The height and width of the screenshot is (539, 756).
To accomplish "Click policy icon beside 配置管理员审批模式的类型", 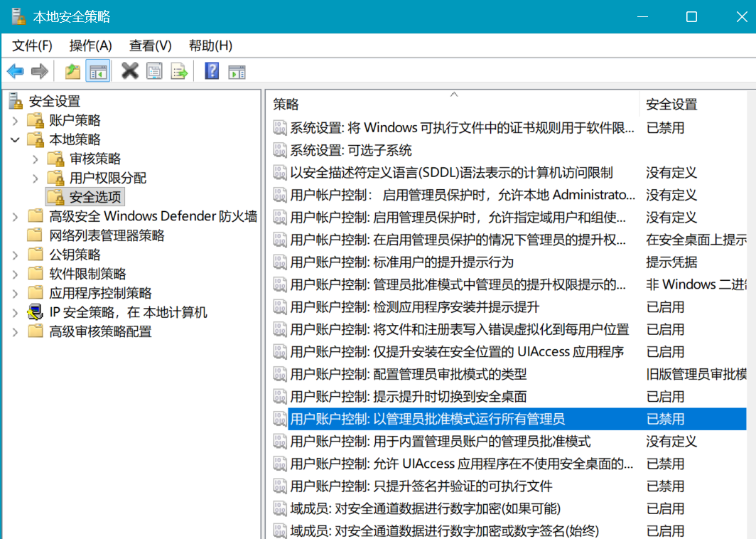I will pos(280,374).
